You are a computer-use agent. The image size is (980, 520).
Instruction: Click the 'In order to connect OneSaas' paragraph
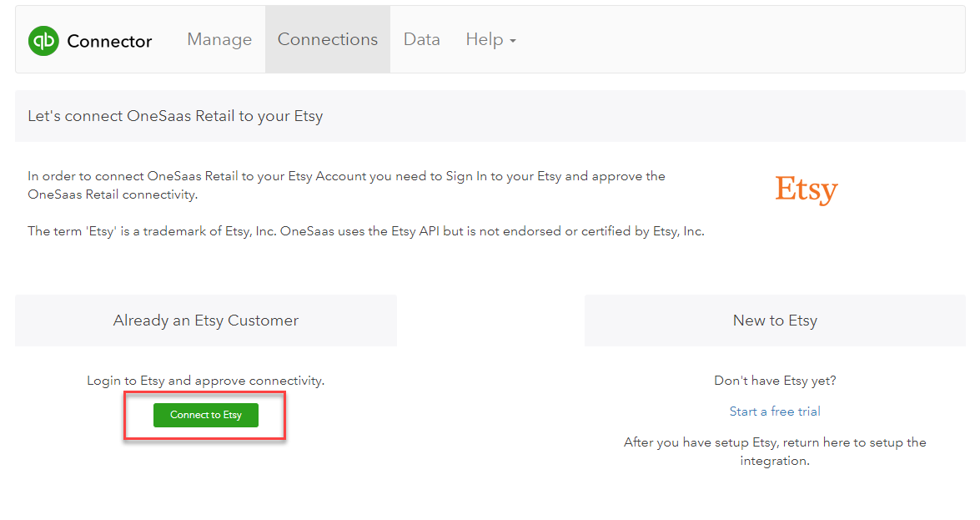coord(346,185)
